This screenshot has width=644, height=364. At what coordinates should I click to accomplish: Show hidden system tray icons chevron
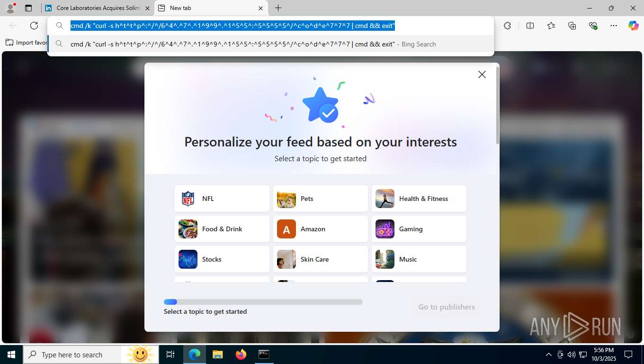click(x=549, y=355)
